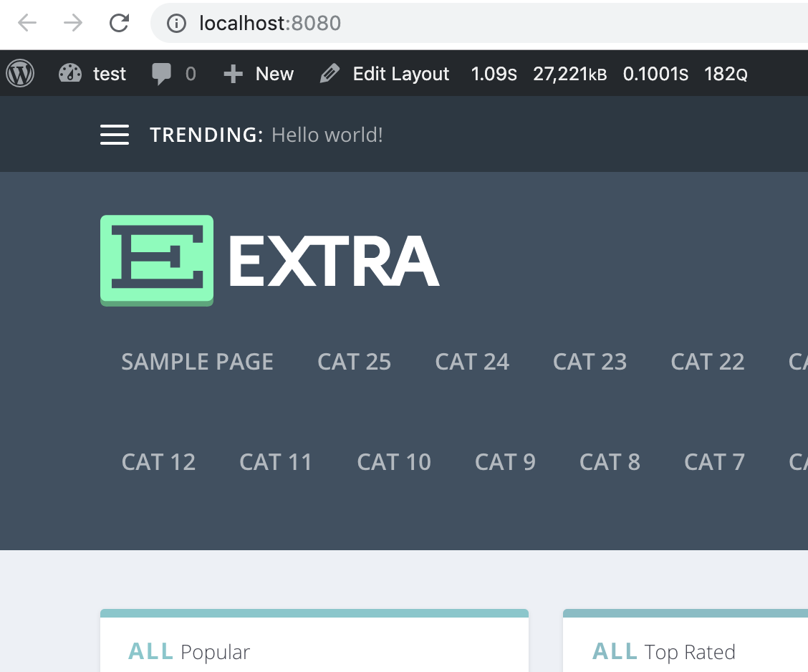
Task: Click the pencil icon for Edit Layout
Action: [x=330, y=73]
